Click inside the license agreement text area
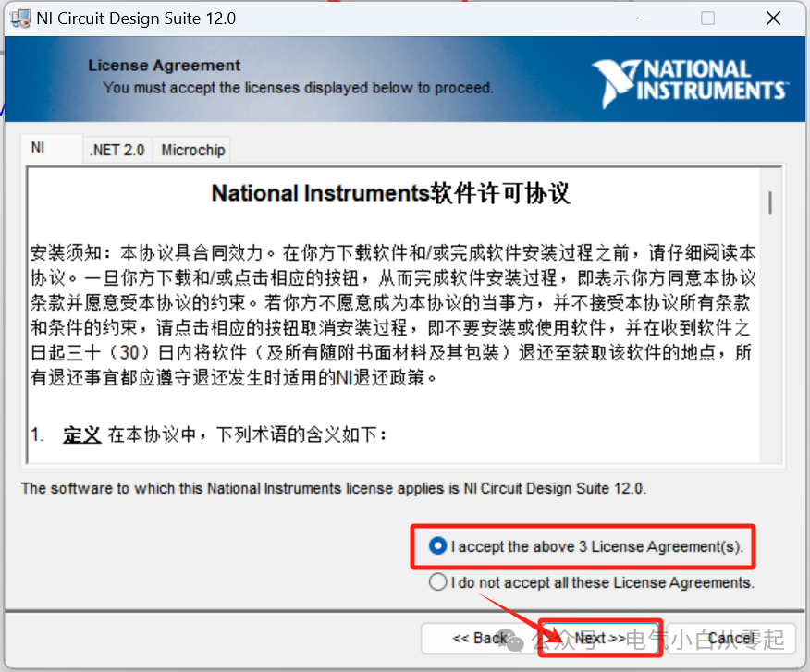The height and width of the screenshot is (672, 810). tap(394, 315)
